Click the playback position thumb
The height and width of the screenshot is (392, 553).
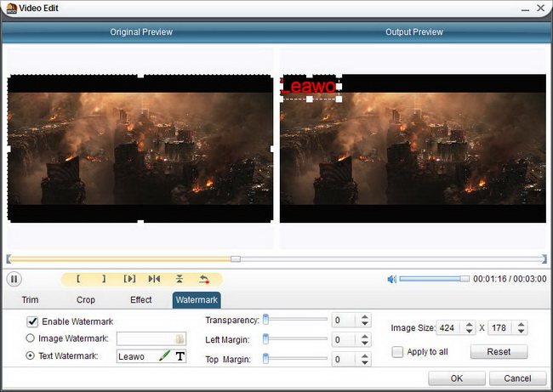point(236,259)
